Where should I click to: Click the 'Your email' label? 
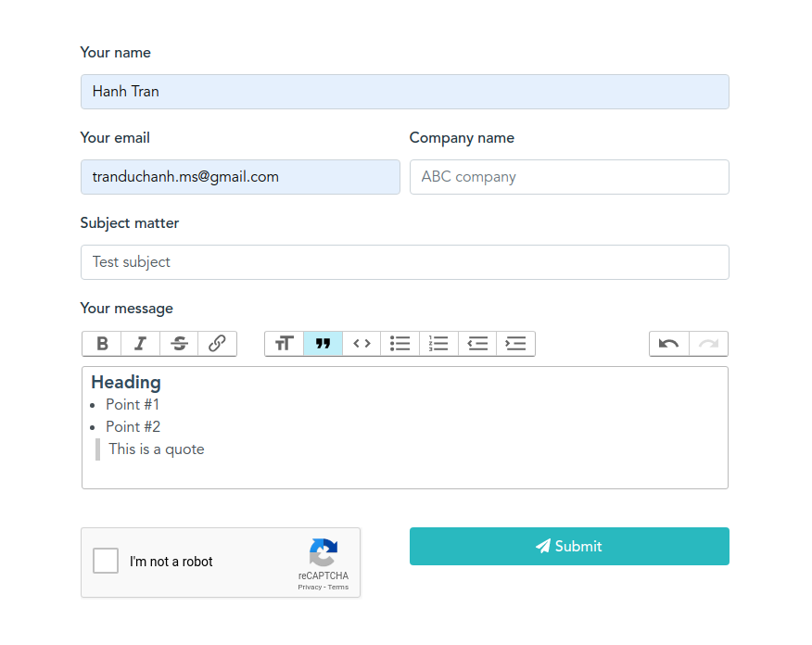click(x=115, y=138)
